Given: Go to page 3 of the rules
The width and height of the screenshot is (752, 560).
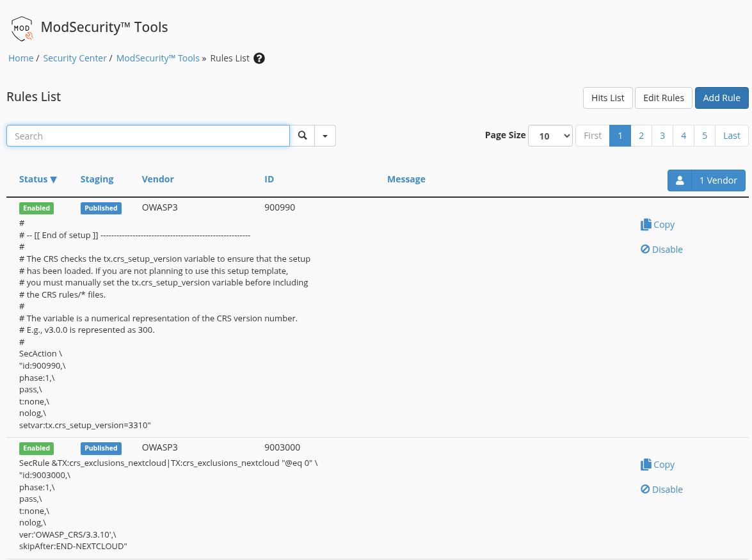Looking at the screenshot, I should tap(662, 136).
